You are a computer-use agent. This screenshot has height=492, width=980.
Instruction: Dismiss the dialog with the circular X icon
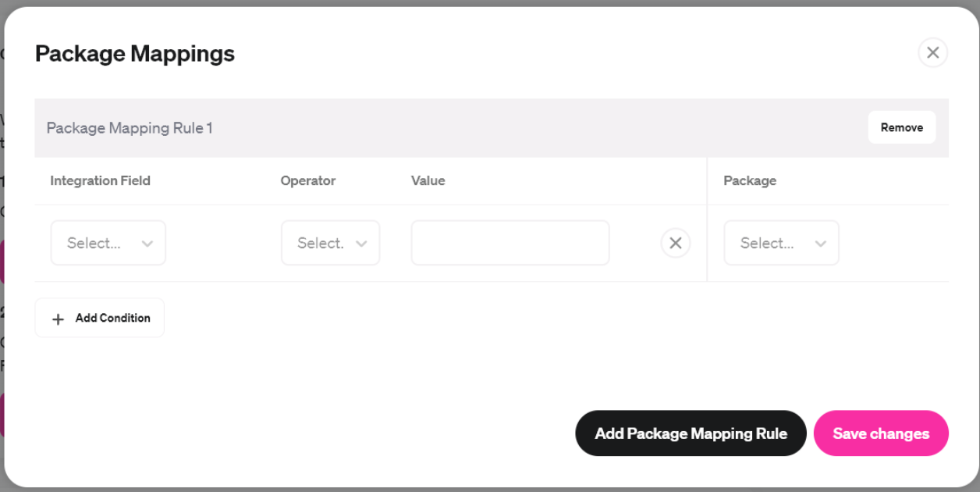click(933, 52)
